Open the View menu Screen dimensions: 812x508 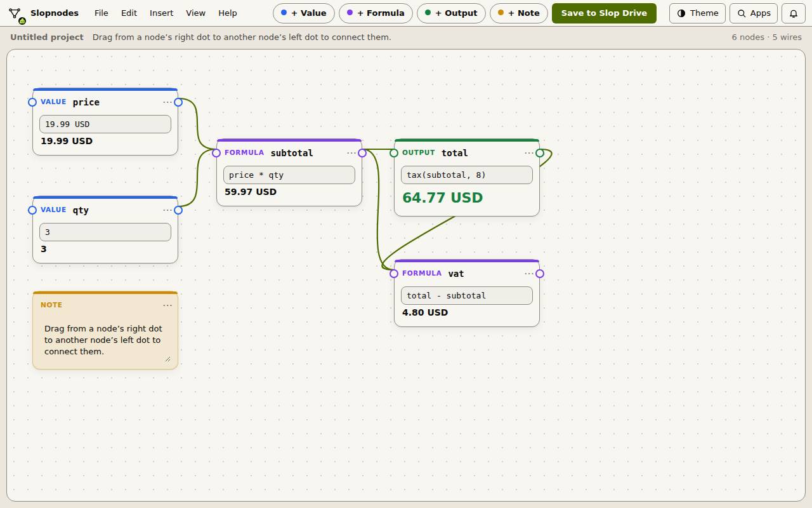(x=195, y=13)
